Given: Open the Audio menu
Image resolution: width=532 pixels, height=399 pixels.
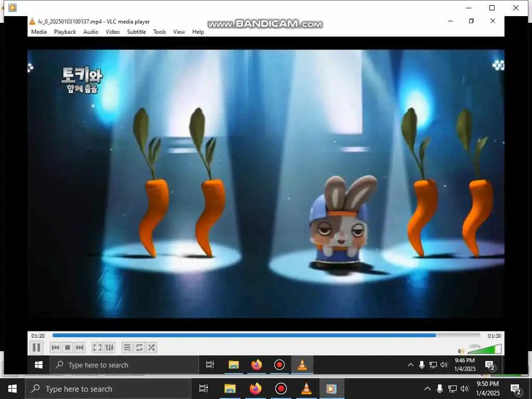Looking at the screenshot, I should 90,32.
